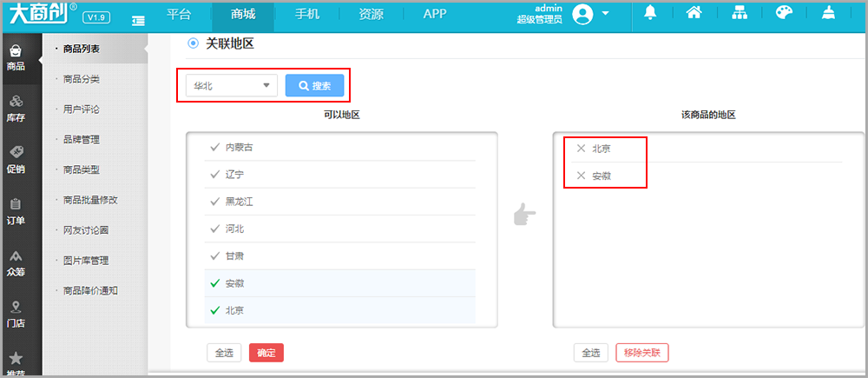Click the clear cache broom icon
The height and width of the screenshot is (378, 868).
(x=830, y=14)
